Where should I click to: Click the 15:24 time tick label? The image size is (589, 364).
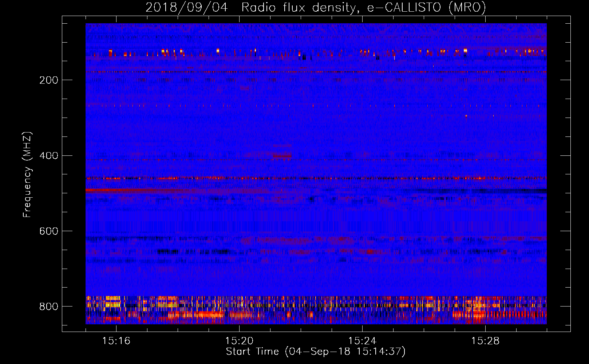point(362,341)
